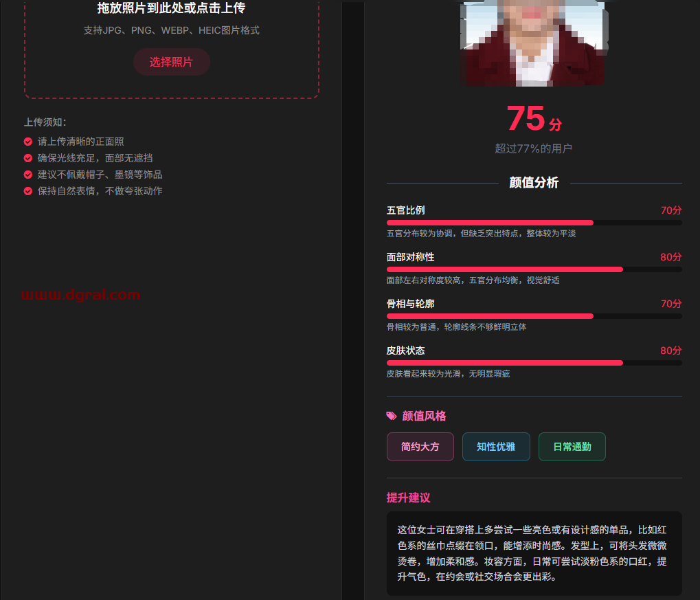
Task: Click the 颜值分析 section heading
Action: tap(534, 183)
